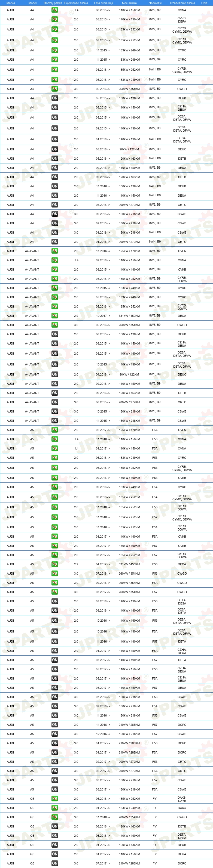
Task: Click petrol icon in Q5 CWGD row
Action: pyautogui.click(x=55, y=817)
